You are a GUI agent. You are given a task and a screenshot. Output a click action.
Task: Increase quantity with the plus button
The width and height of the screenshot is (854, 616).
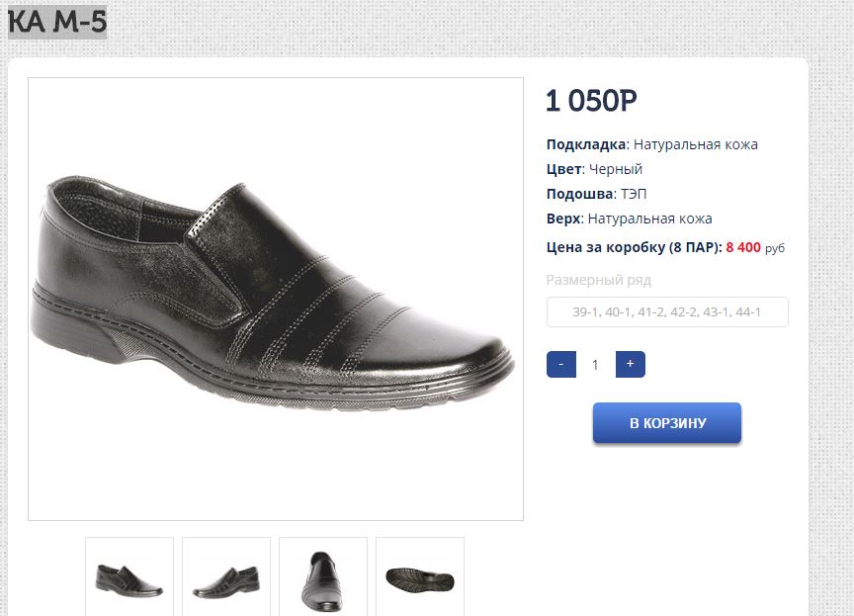[x=630, y=364]
